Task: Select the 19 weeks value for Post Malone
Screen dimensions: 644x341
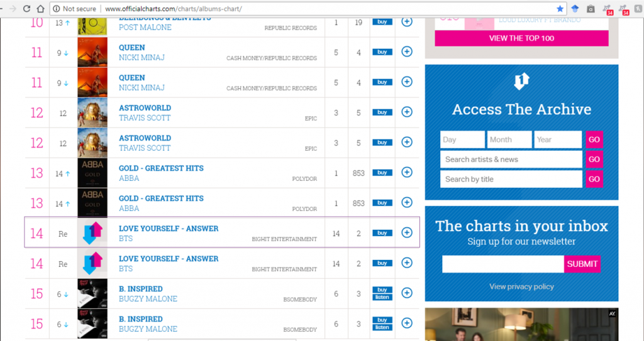Action: [x=358, y=23]
